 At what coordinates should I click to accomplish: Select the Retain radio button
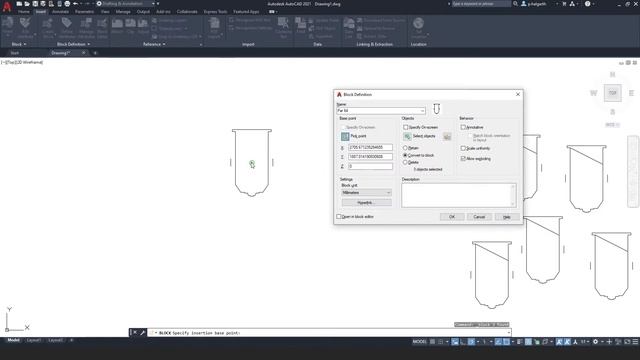[405, 148]
